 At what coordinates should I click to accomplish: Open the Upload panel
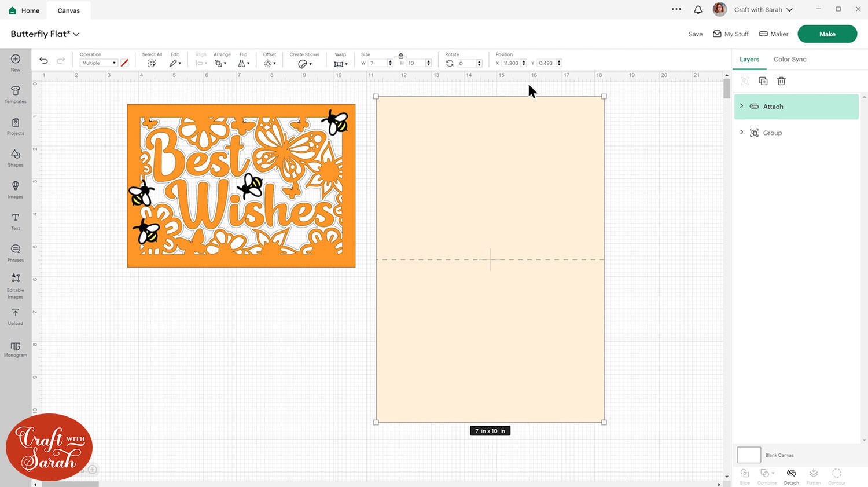click(x=16, y=316)
